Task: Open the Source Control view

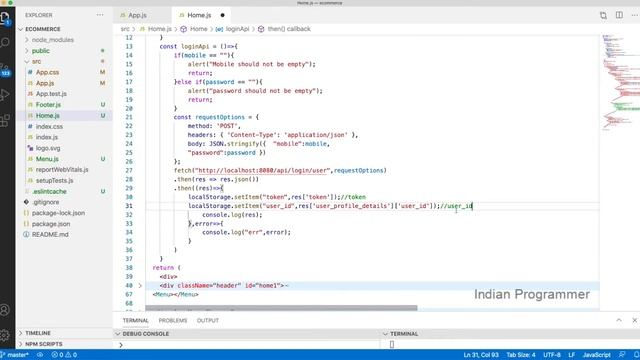Action: (5, 69)
